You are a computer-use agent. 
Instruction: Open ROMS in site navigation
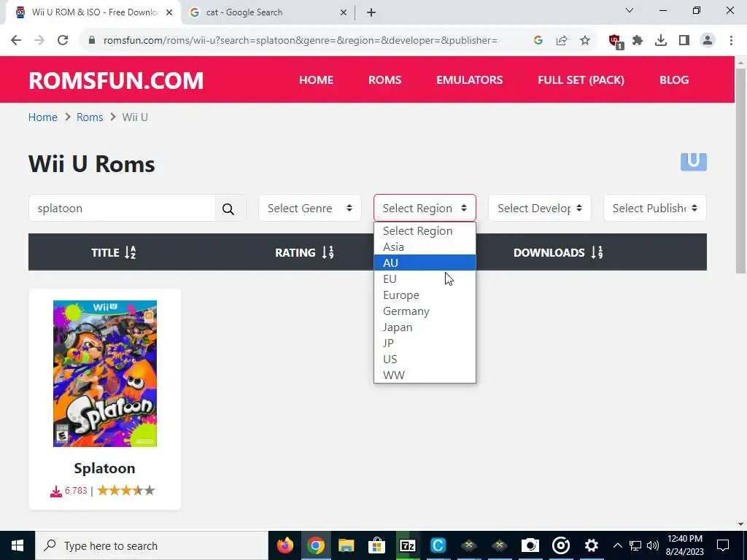(x=385, y=80)
